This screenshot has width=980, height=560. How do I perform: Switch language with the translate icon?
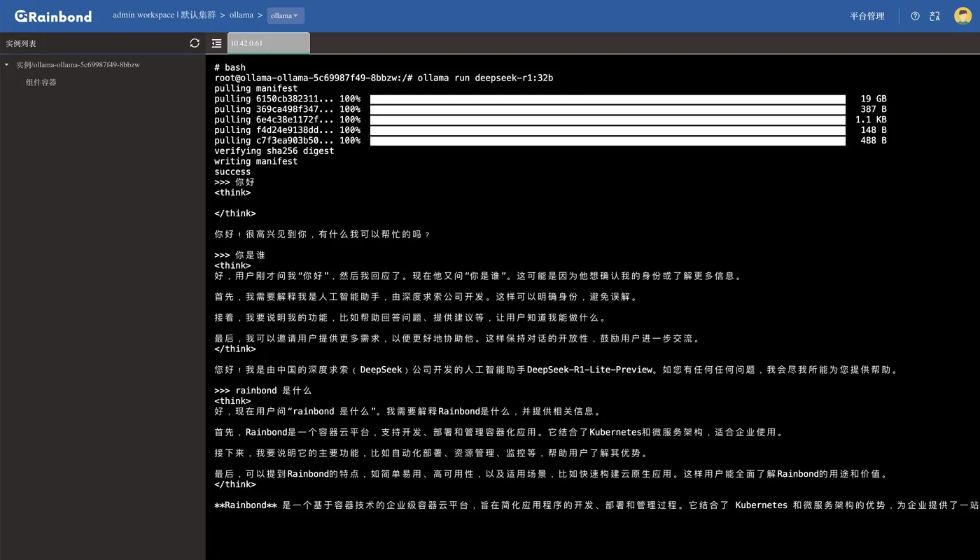(x=934, y=16)
